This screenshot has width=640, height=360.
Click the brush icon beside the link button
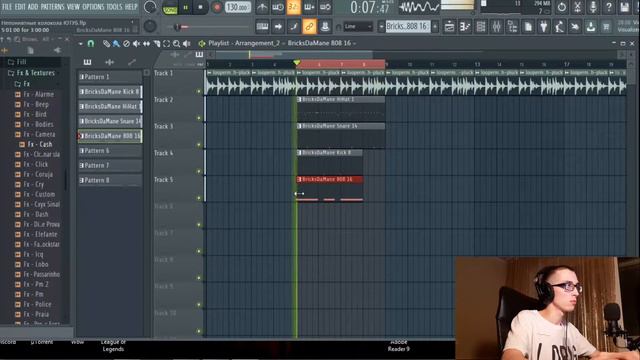coord(293,27)
